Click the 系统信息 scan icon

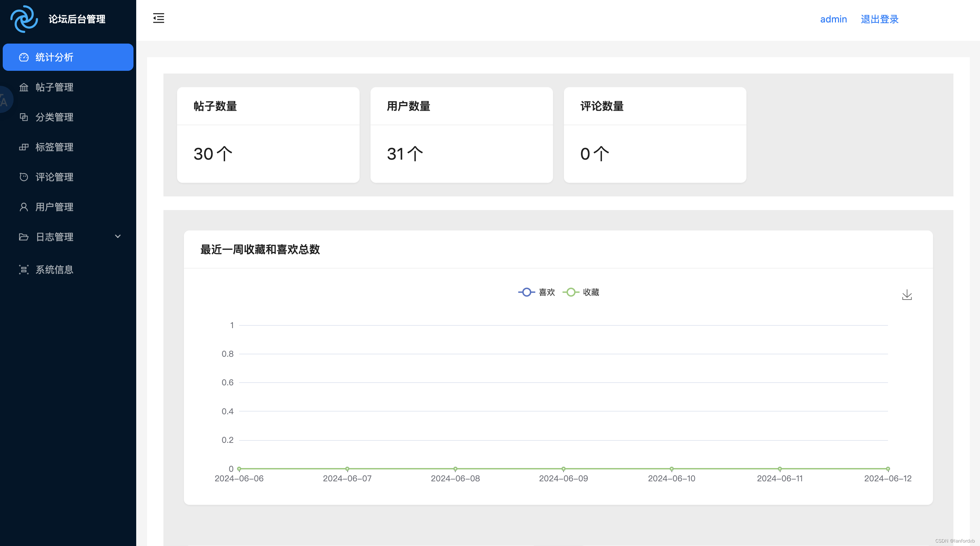[23, 270]
